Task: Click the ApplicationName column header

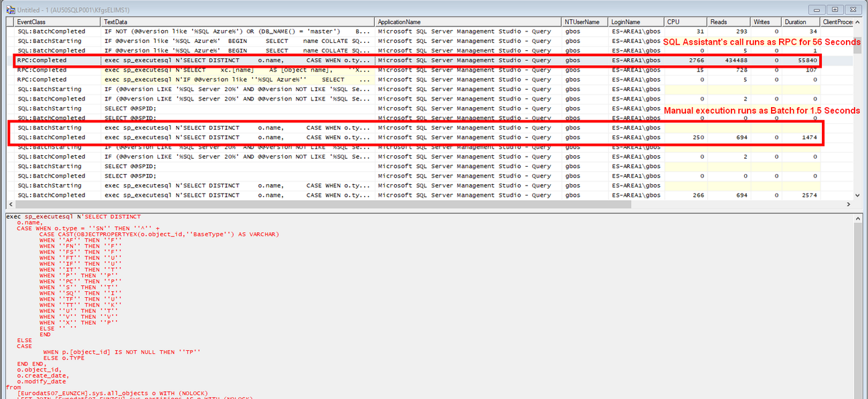Action: [468, 22]
